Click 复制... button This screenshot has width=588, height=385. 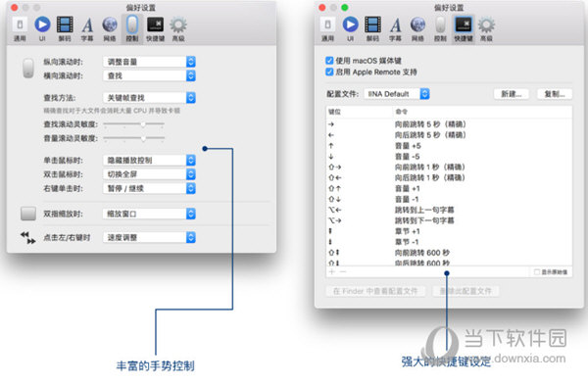tap(555, 94)
